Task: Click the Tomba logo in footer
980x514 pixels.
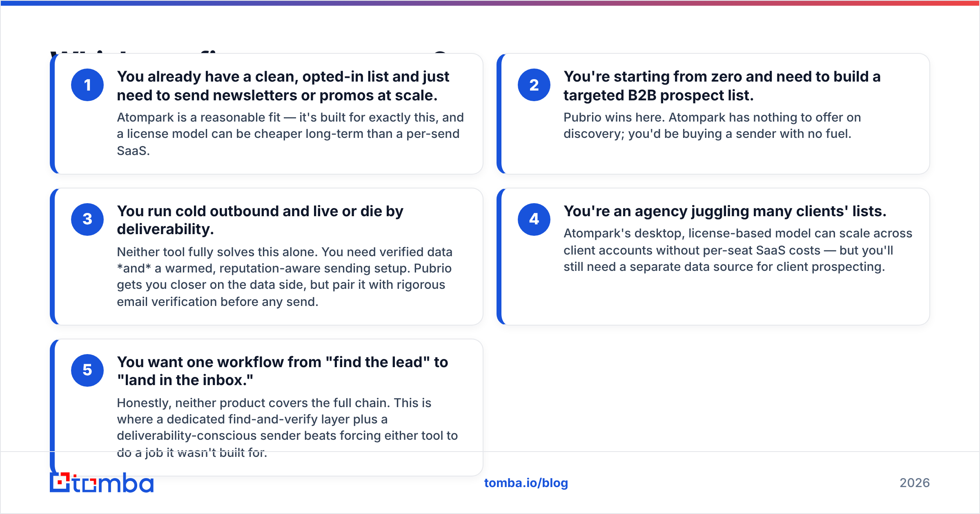Action: (x=102, y=483)
